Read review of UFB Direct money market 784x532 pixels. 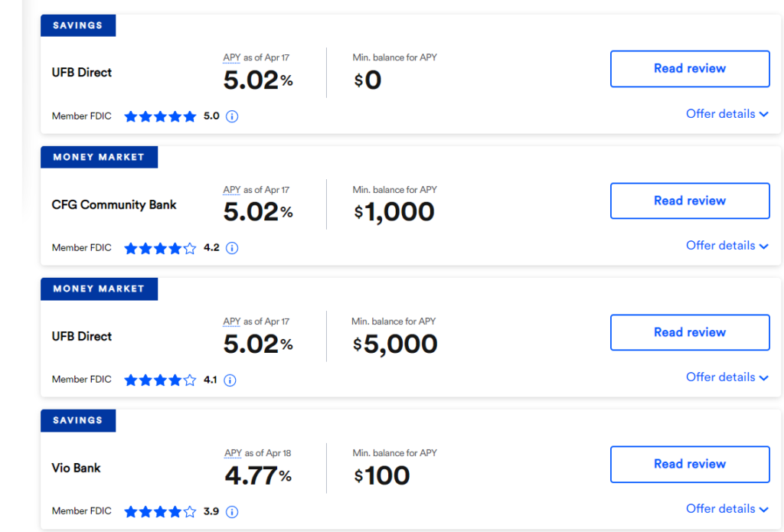(x=689, y=332)
